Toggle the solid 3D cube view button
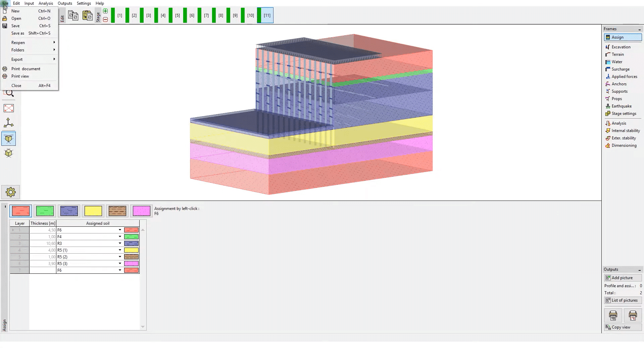 [x=9, y=138]
